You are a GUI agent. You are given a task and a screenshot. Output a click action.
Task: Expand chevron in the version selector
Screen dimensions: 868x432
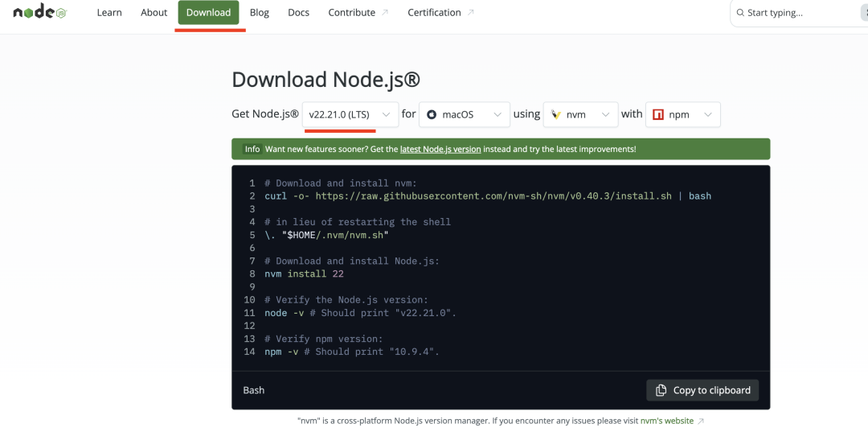point(387,115)
